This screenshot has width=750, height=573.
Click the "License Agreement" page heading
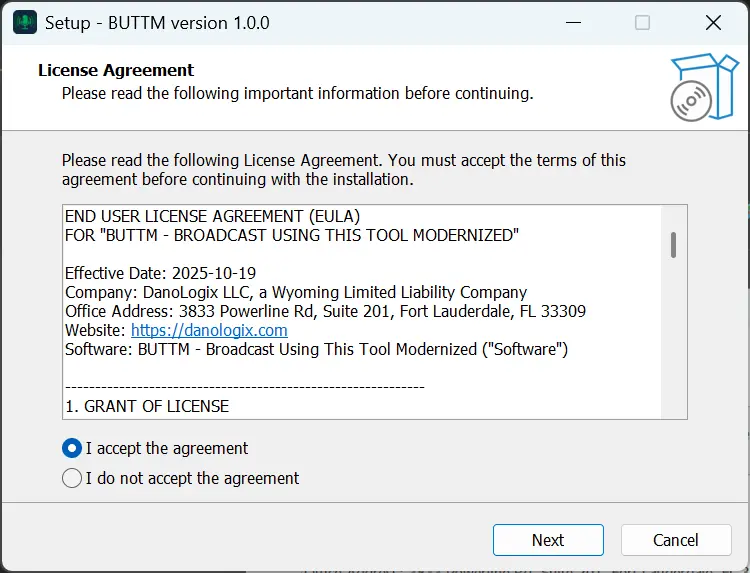(116, 71)
